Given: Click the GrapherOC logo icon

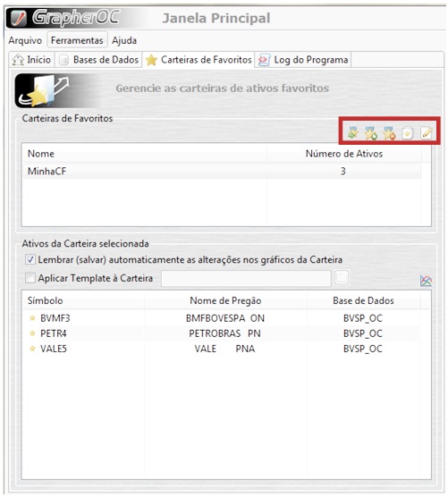Looking at the screenshot, I should tap(19, 19).
